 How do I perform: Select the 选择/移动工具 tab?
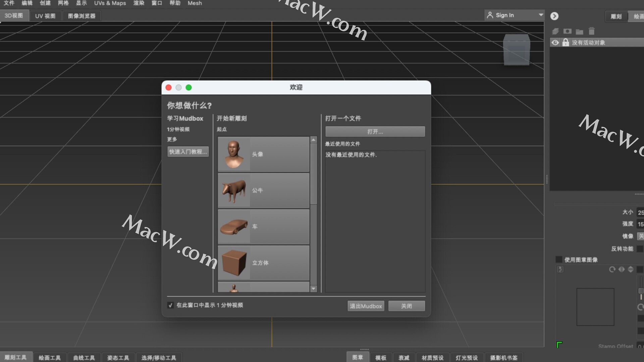[159, 358]
